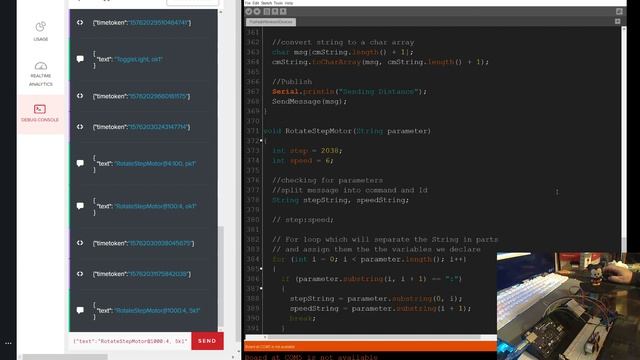Click the Save sketch icon in Arduino toolbar
This screenshot has width=640, height=360.
click(x=283, y=11)
